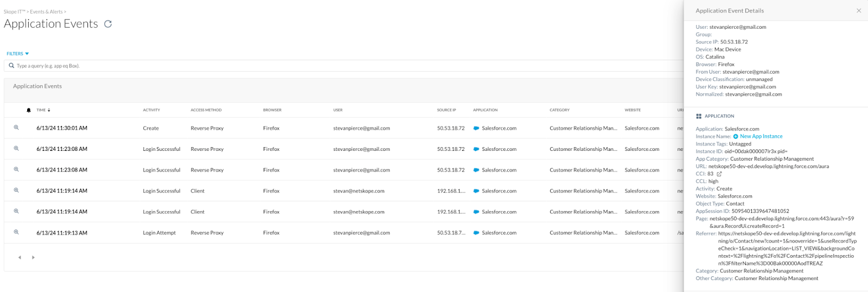Click AppSession ID value in details

760,211
